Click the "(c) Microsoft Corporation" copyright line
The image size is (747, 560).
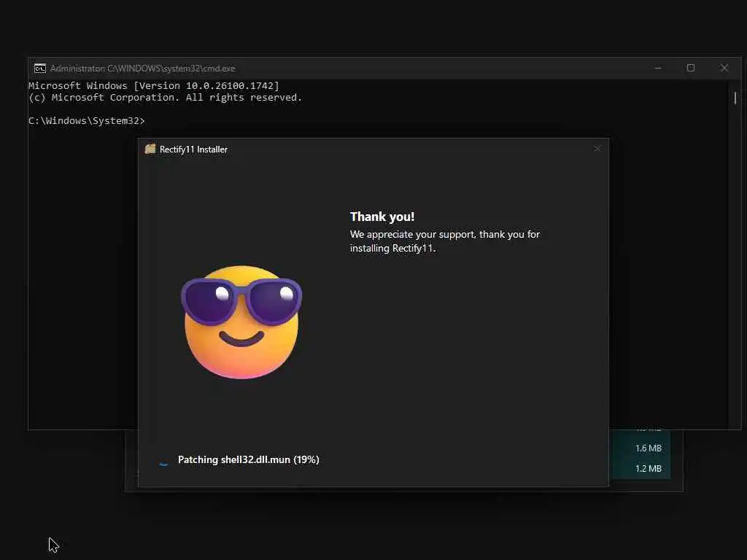165,98
